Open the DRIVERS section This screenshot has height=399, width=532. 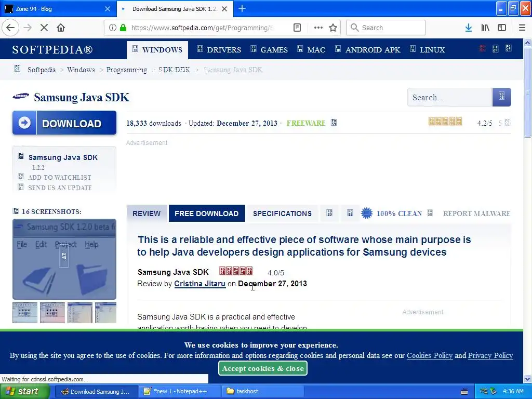coord(219,50)
